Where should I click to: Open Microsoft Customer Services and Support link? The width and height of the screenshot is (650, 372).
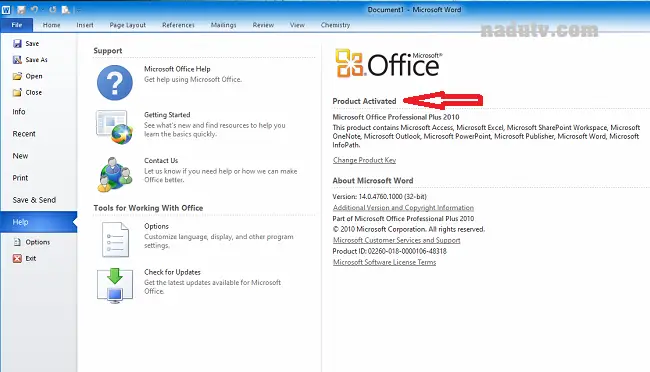click(397, 240)
